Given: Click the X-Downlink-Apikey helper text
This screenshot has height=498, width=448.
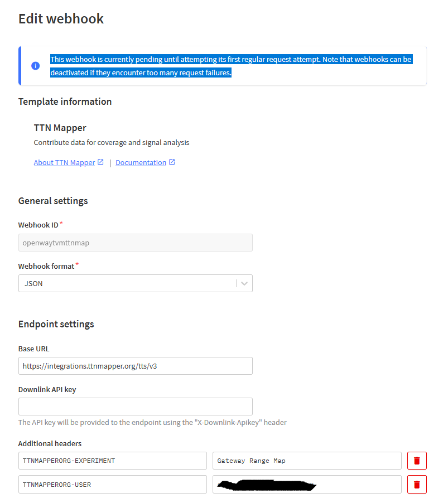Looking at the screenshot, I should click(x=152, y=422).
